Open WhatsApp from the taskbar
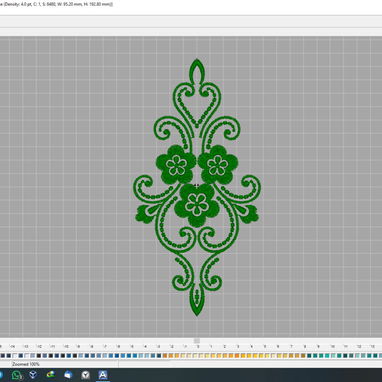 tap(16, 375)
